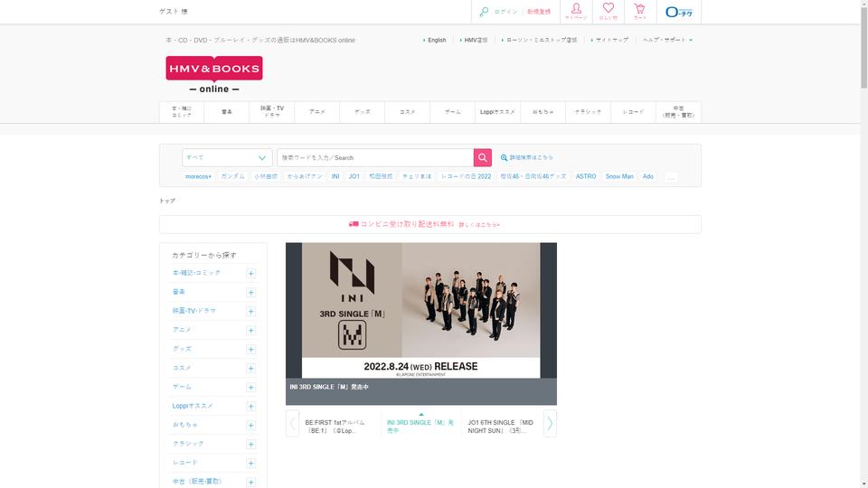The height and width of the screenshot is (488, 868).
Task: Show previous banner with the left arrow
Action: (x=292, y=424)
